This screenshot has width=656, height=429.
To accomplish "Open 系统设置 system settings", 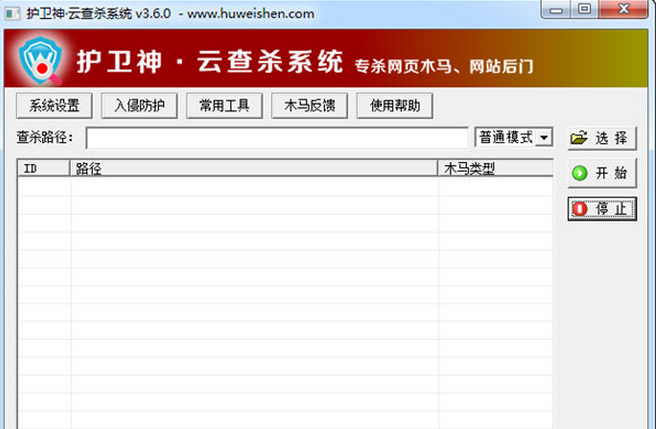I will [54, 105].
